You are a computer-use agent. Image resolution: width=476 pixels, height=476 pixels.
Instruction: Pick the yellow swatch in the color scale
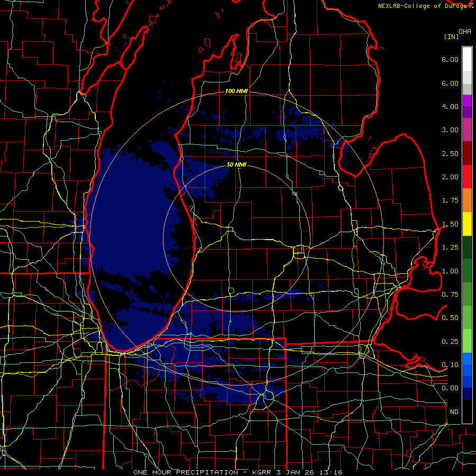(467, 224)
